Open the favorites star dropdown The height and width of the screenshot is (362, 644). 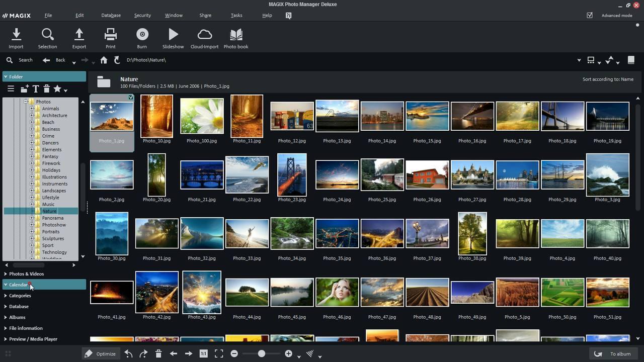(65, 90)
